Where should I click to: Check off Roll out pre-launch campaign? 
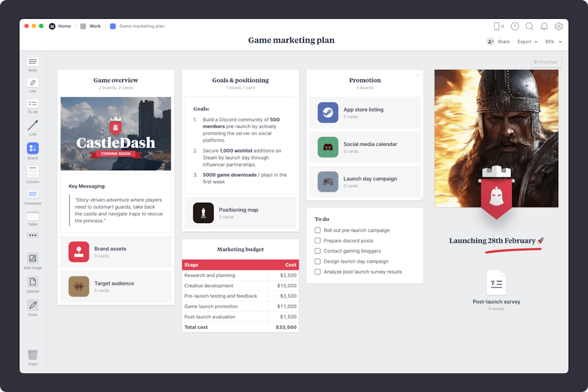318,230
